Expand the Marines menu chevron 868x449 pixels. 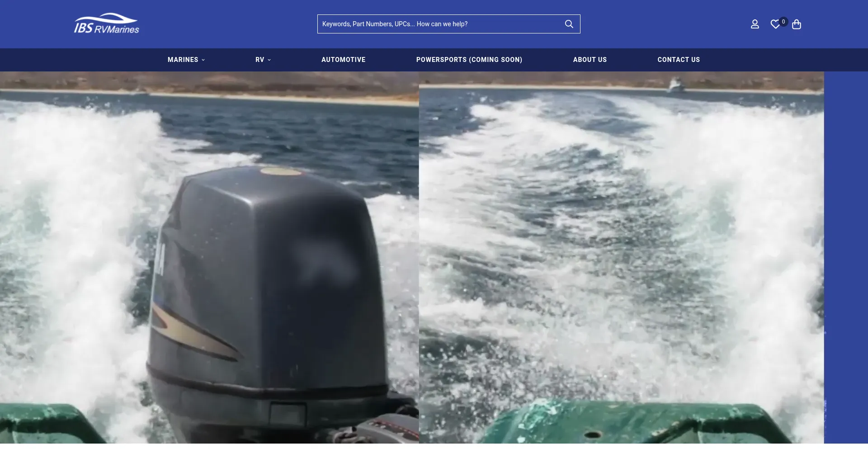tap(203, 60)
